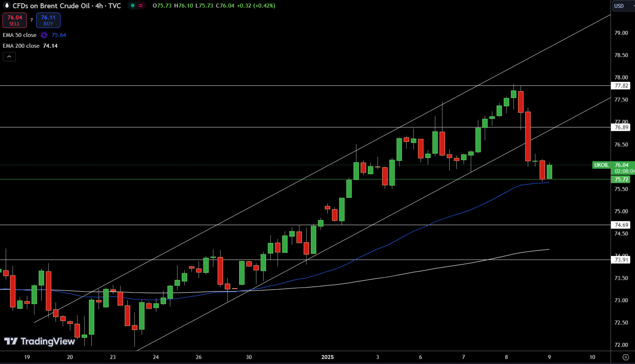Click the 79.00 price axis label

(621, 33)
